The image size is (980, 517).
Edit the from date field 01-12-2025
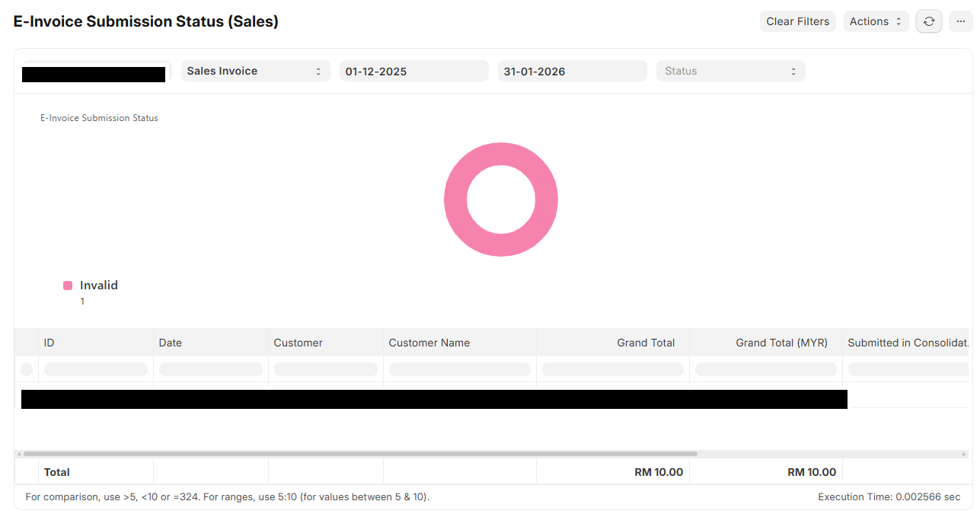coord(413,71)
